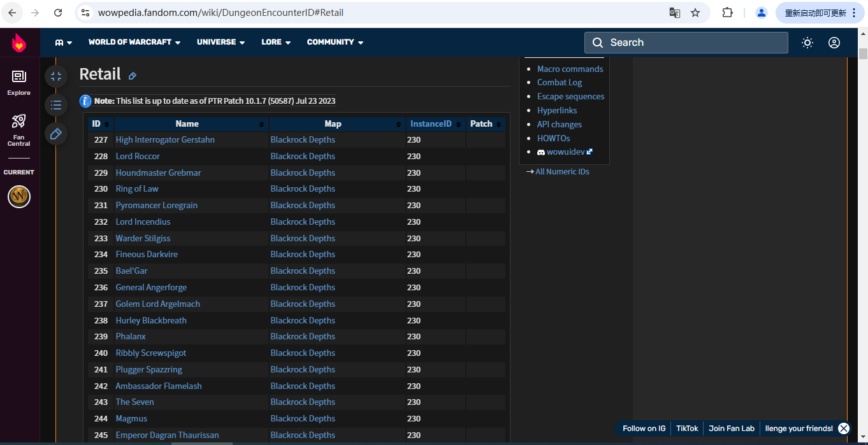Click the Fandom flame logo
The width and height of the screenshot is (868, 445).
click(19, 43)
